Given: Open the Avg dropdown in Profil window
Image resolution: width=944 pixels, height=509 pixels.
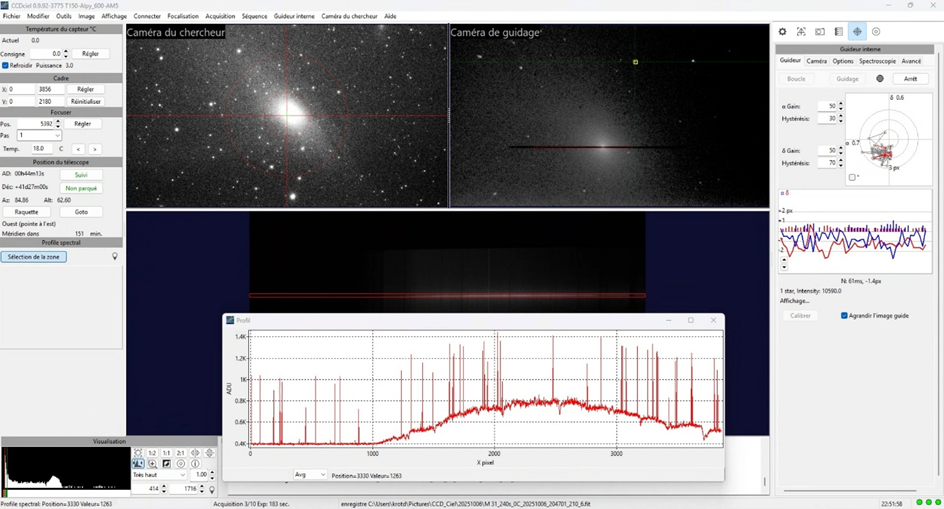Looking at the screenshot, I should pyautogui.click(x=310, y=475).
